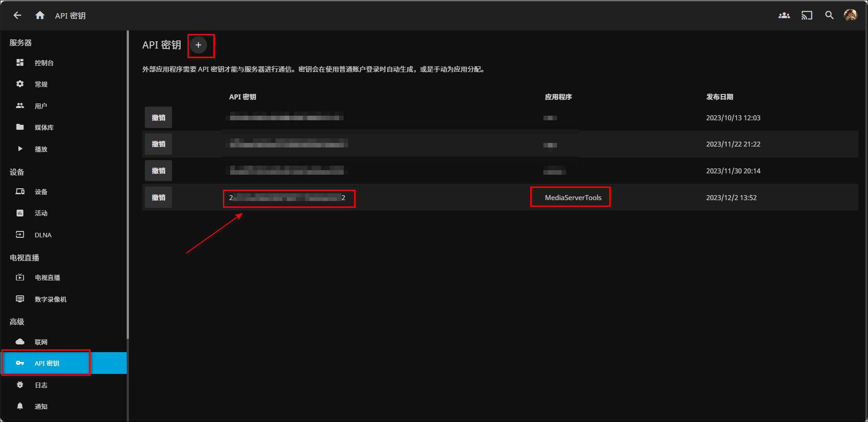Open 数字录像机 DVR settings
The width and height of the screenshot is (868, 422).
point(50,299)
